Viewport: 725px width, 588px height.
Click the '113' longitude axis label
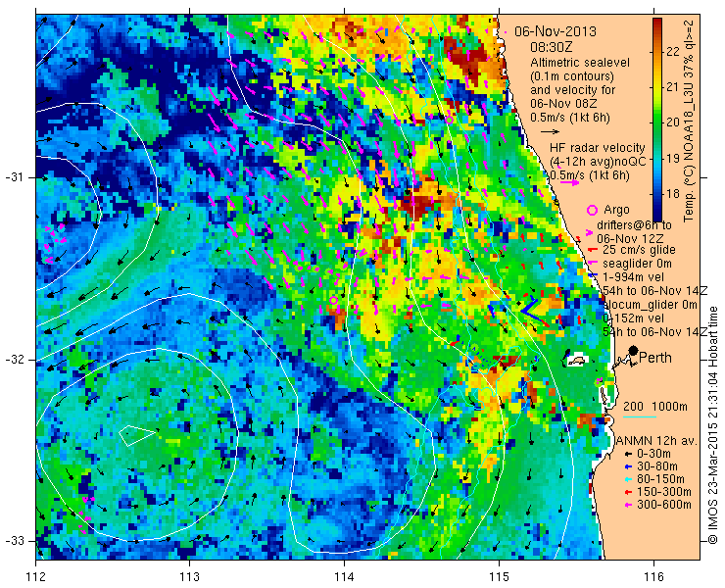(189, 577)
